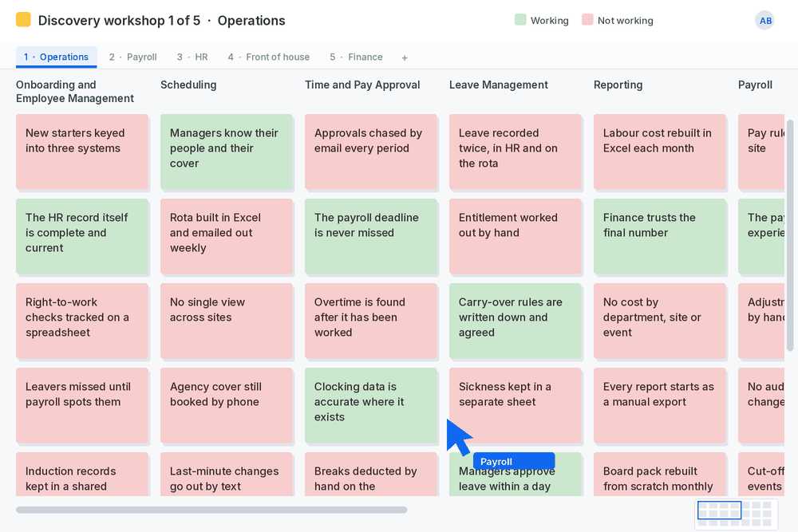Open card 'Last-minute changes go out by text'
Viewport: 798px width, 532px height.
227,474
